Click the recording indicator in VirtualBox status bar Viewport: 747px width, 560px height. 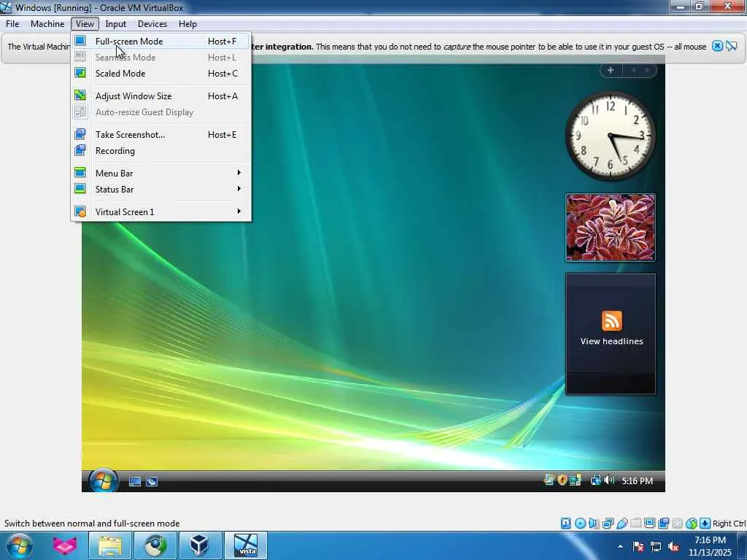pyautogui.click(x=663, y=524)
